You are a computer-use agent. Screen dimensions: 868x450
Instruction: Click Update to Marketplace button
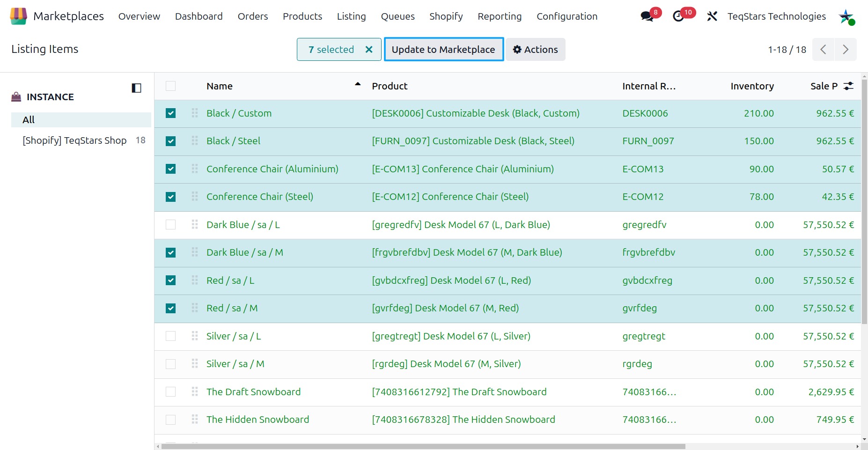[x=444, y=49]
